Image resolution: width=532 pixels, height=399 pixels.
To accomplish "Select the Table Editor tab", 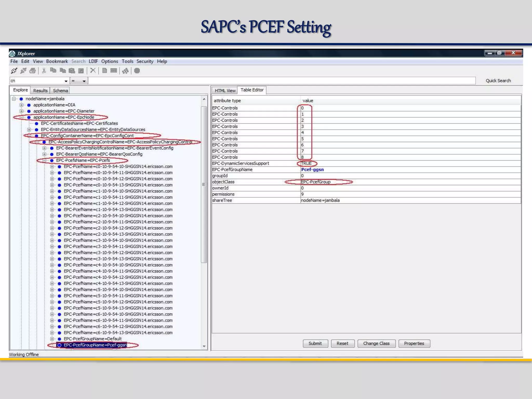I will 252,90.
